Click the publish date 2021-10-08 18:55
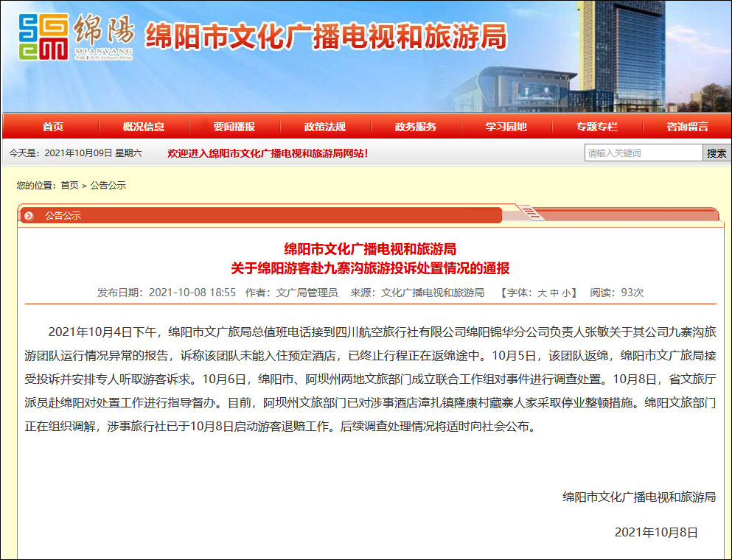 pyautogui.click(x=192, y=293)
